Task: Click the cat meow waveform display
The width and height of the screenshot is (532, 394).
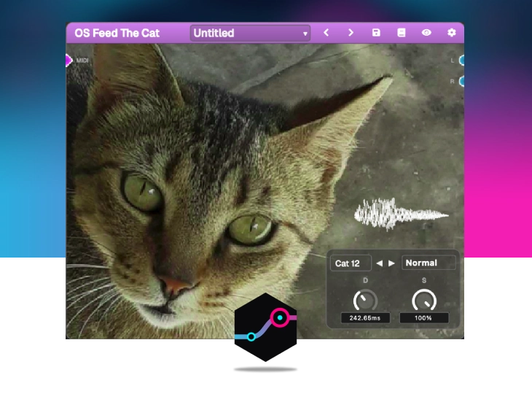Action: [402, 215]
